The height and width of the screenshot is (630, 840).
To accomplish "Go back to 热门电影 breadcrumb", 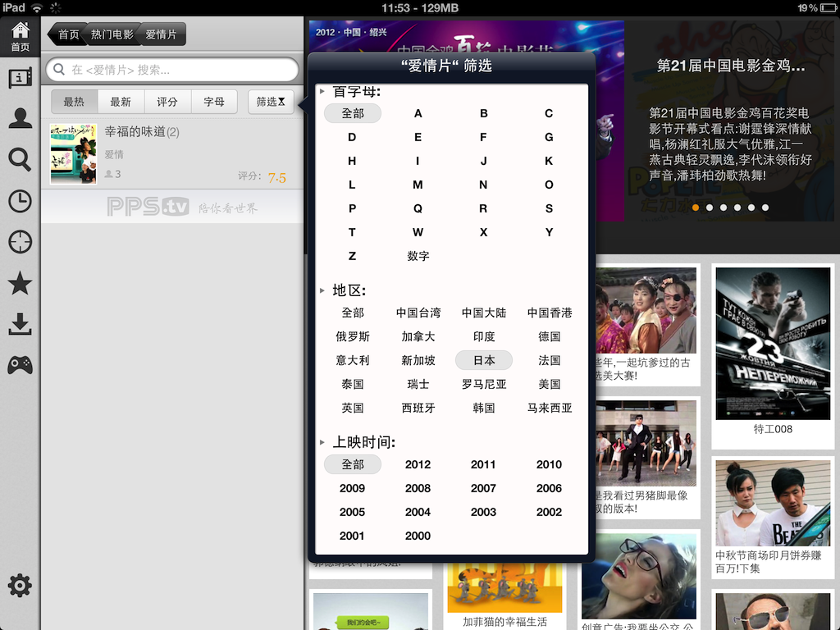I will pyautogui.click(x=112, y=34).
